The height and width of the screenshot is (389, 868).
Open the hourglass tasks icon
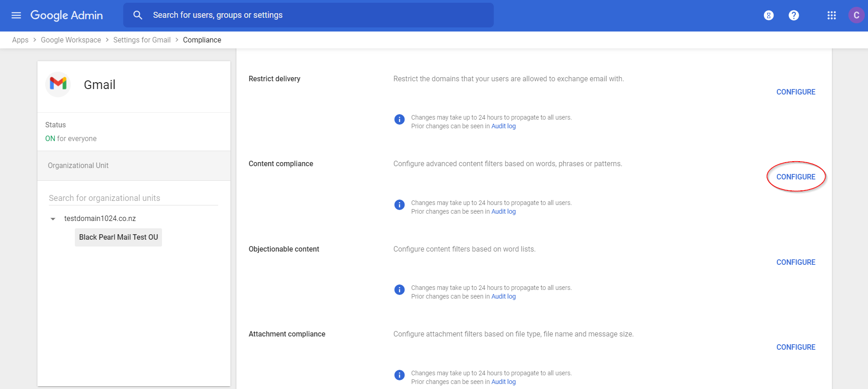(x=769, y=16)
